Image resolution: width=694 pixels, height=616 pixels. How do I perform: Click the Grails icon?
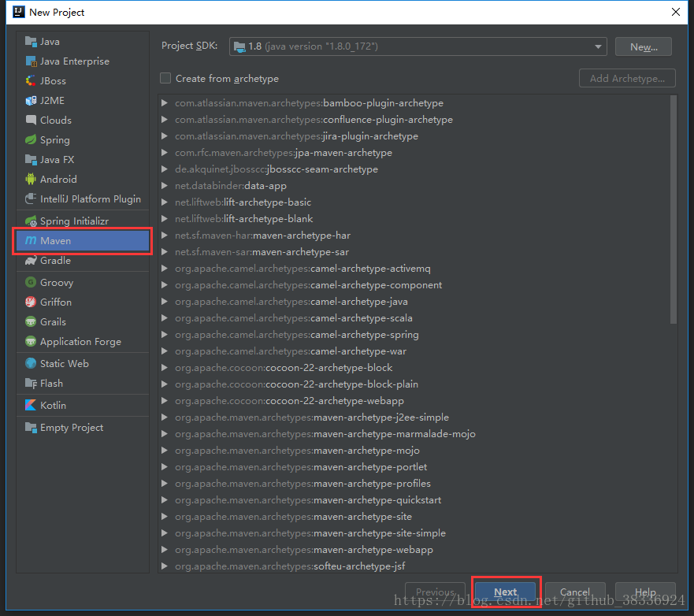31,321
